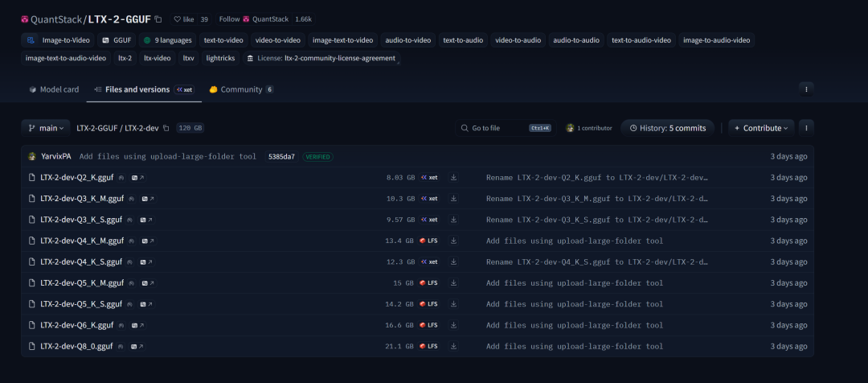This screenshot has width=868, height=383.
Task: Switch to the Model card tab
Action: click(54, 89)
